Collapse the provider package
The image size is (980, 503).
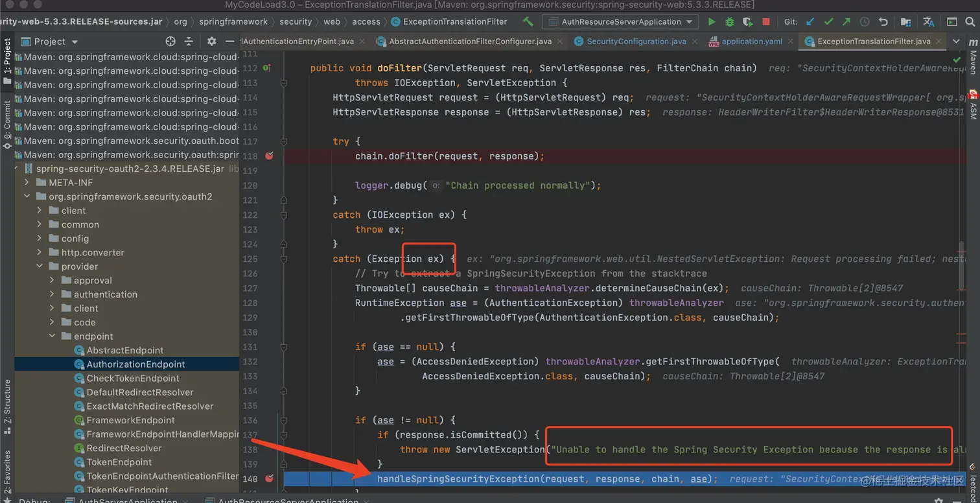pyautogui.click(x=40, y=266)
